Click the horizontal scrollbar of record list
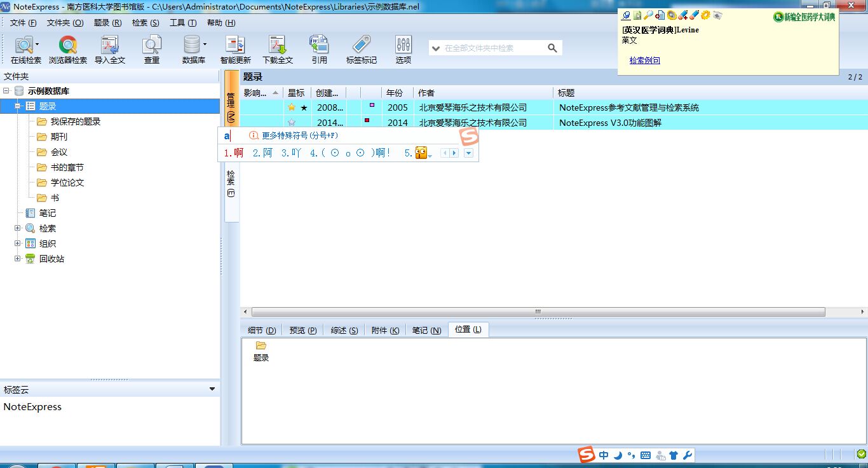The height and width of the screenshot is (468, 868). [x=538, y=312]
